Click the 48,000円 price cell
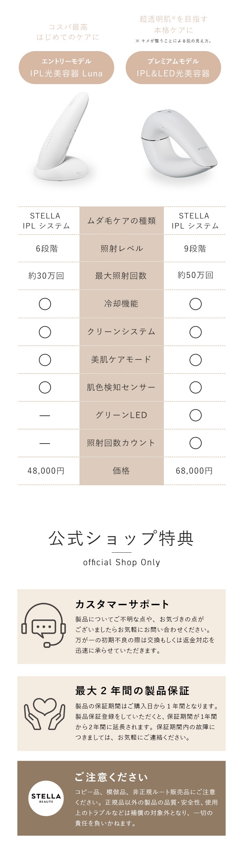The image size is (243, 868). [46, 471]
